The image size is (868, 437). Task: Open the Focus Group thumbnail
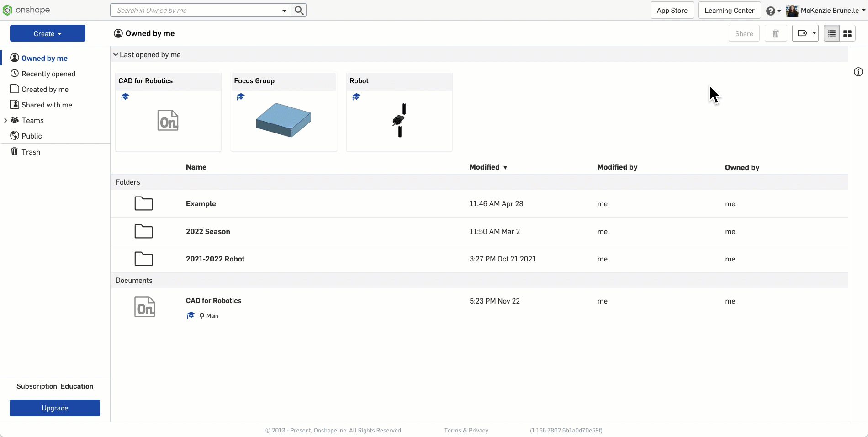[x=284, y=120]
